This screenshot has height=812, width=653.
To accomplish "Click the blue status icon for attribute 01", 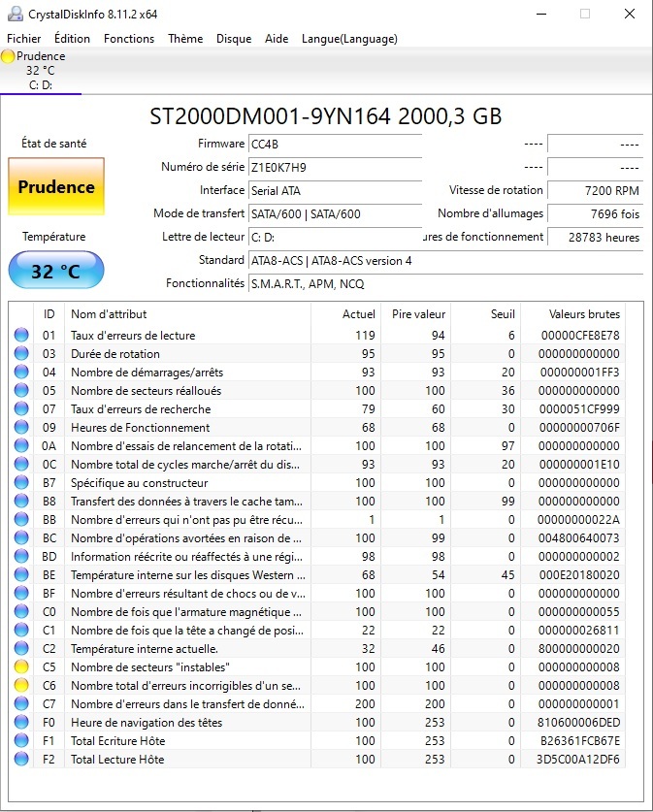I will point(21,335).
